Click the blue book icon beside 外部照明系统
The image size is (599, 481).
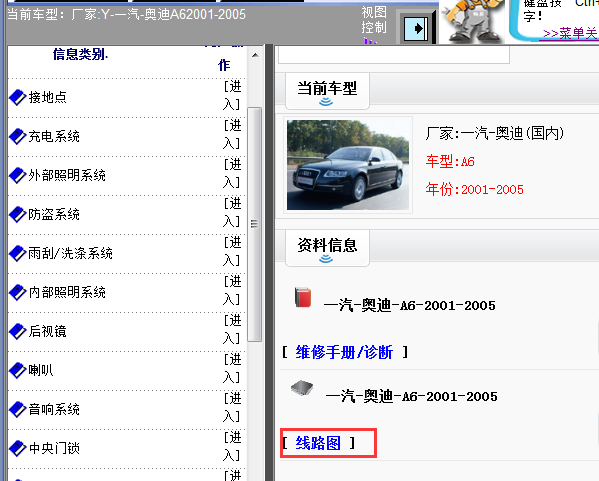click(17, 175)
